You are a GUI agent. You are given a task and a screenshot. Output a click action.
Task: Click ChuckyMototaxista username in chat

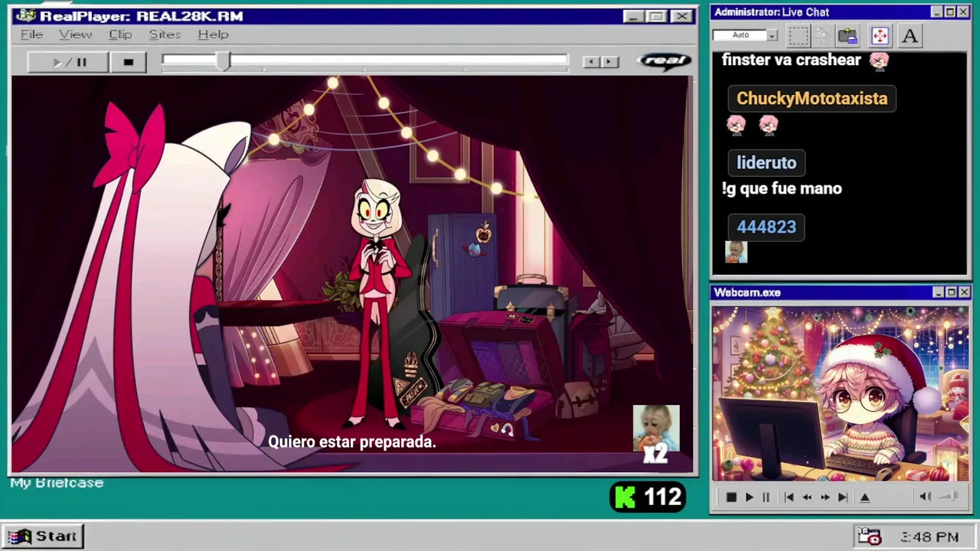(x=812, y=98)
